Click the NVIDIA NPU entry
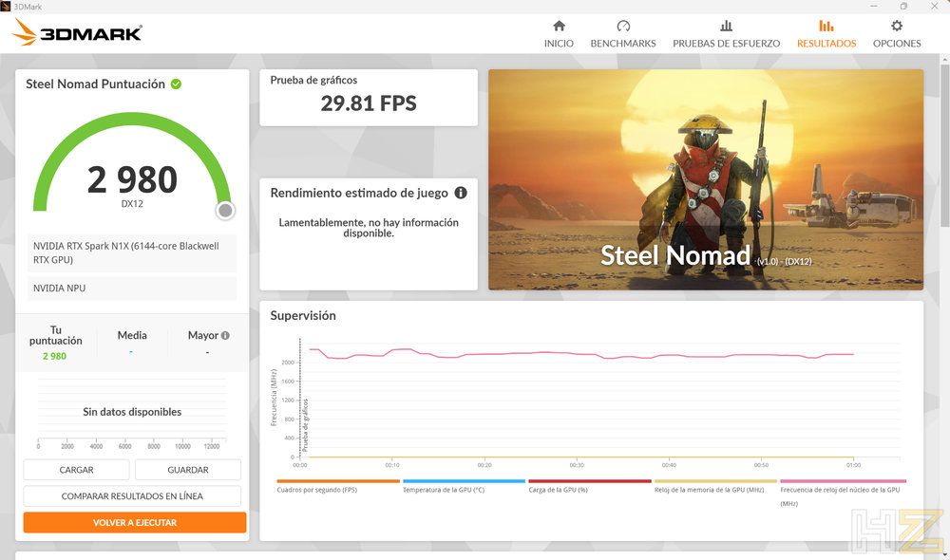The height and width of the screenshot is (560, 950). [132, 289]
